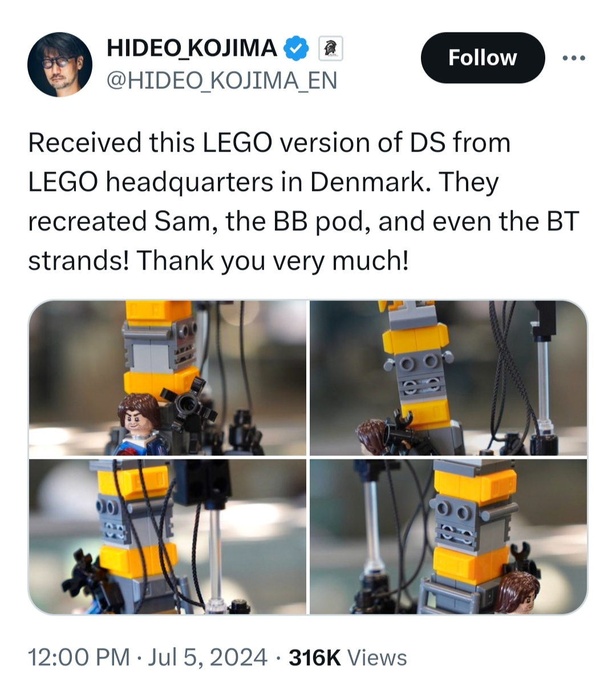Screen dimensions: 616x692
Task: Click the blue verified checkmark badge
Action: pyautogui.click(x=296, y=48)
